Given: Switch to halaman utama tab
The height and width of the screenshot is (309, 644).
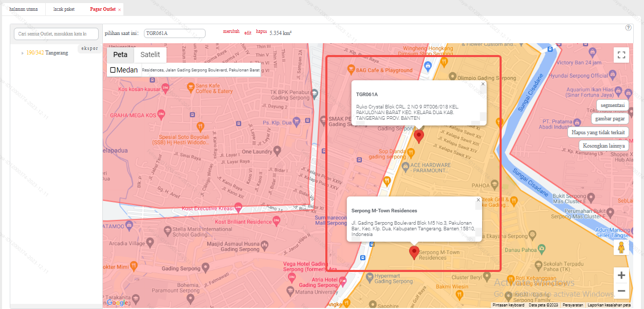Looking at the screenshot, I should 23,9.
